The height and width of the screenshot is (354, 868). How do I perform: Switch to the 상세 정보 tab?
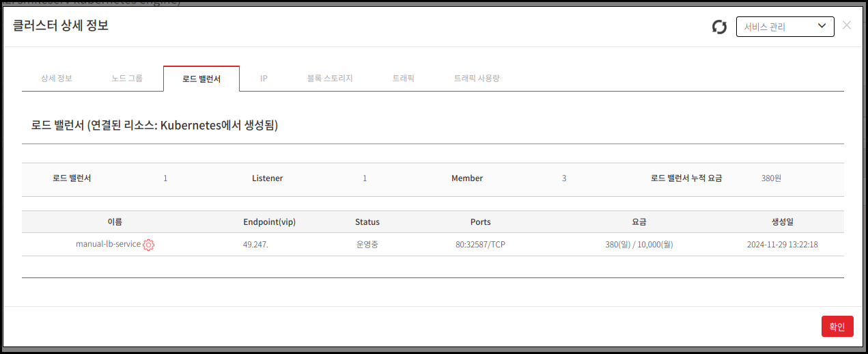tap(57, 79)
